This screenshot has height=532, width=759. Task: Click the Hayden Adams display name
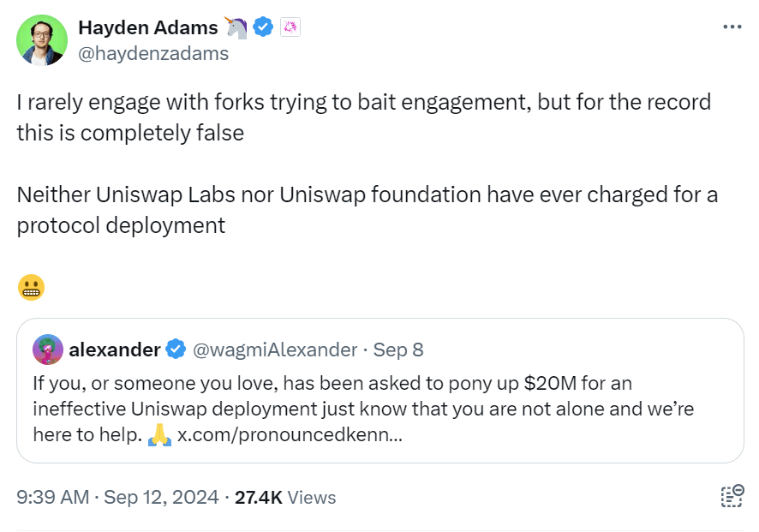click(x=148, y=27)
